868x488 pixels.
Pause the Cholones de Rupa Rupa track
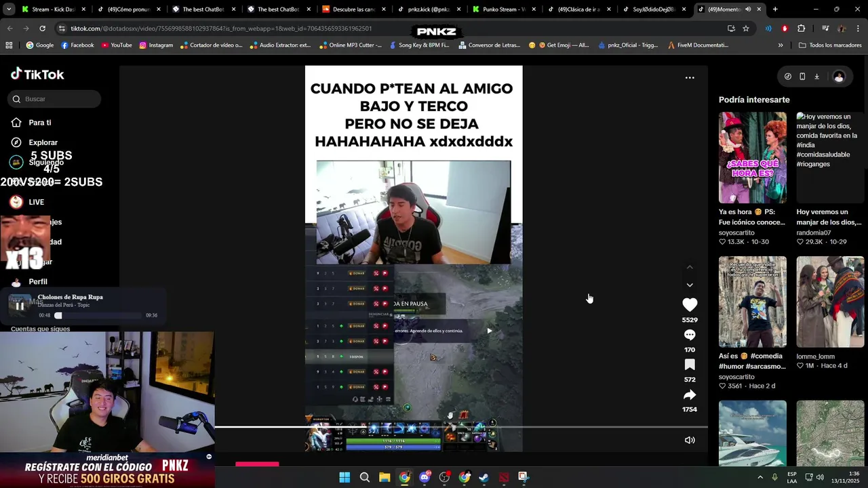(x=20, y=306)
